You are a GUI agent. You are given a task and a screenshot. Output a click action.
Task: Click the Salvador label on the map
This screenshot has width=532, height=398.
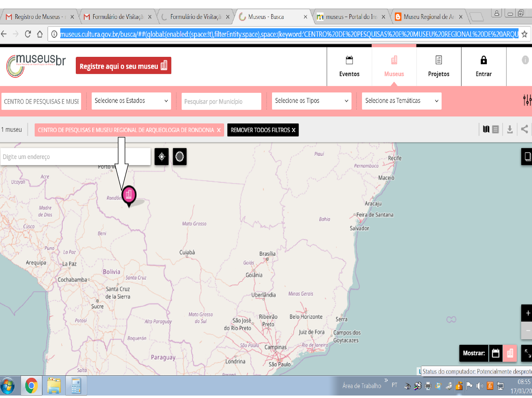(x=359, y=228)
